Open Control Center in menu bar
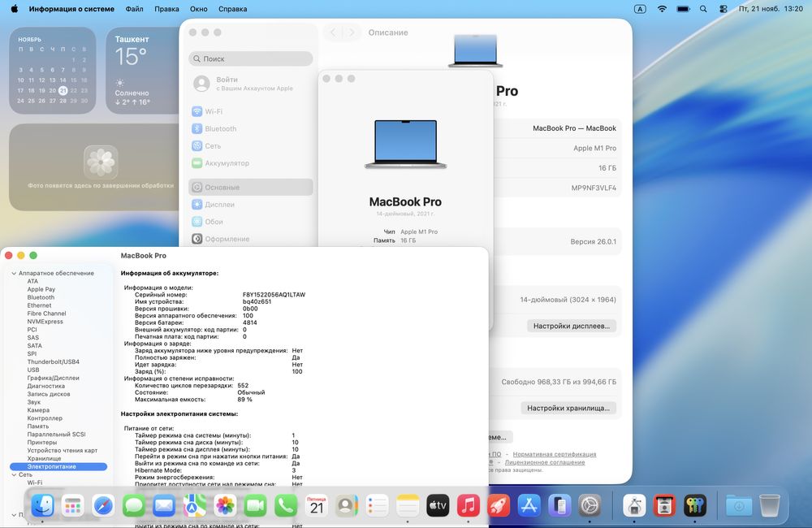 click(x=723, y=9)
